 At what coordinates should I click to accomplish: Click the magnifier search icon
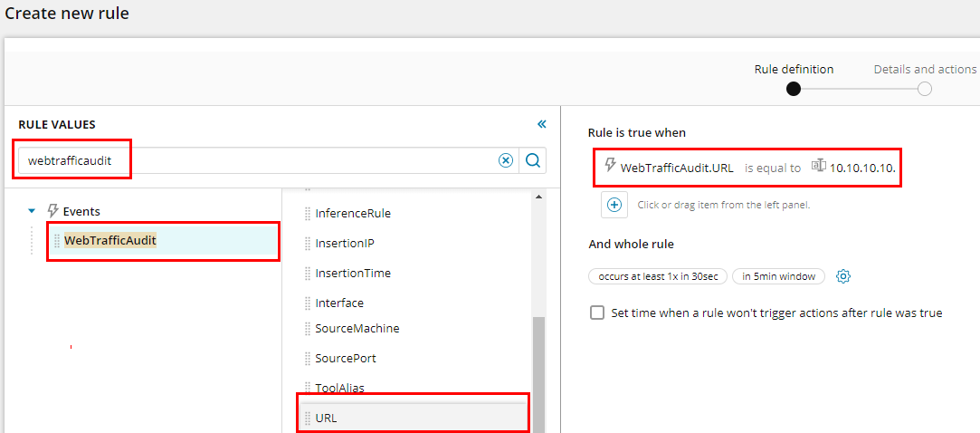click(x=532, y=161)
